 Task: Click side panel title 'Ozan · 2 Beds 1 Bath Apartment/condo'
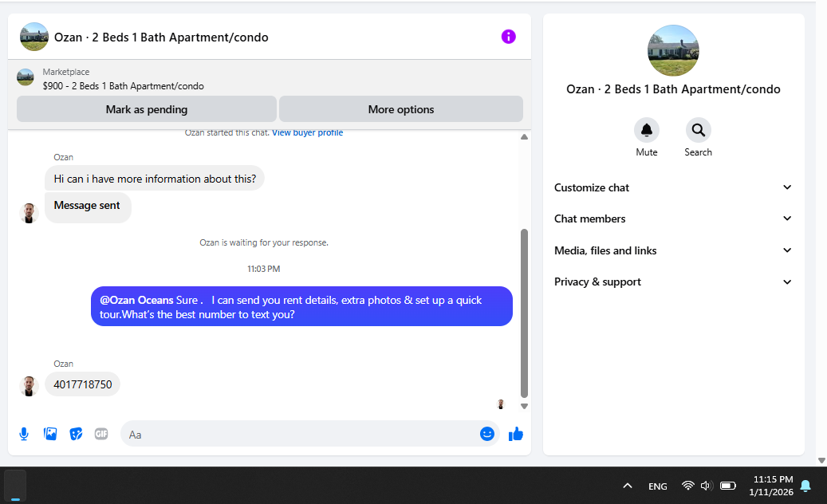point(674,89)
